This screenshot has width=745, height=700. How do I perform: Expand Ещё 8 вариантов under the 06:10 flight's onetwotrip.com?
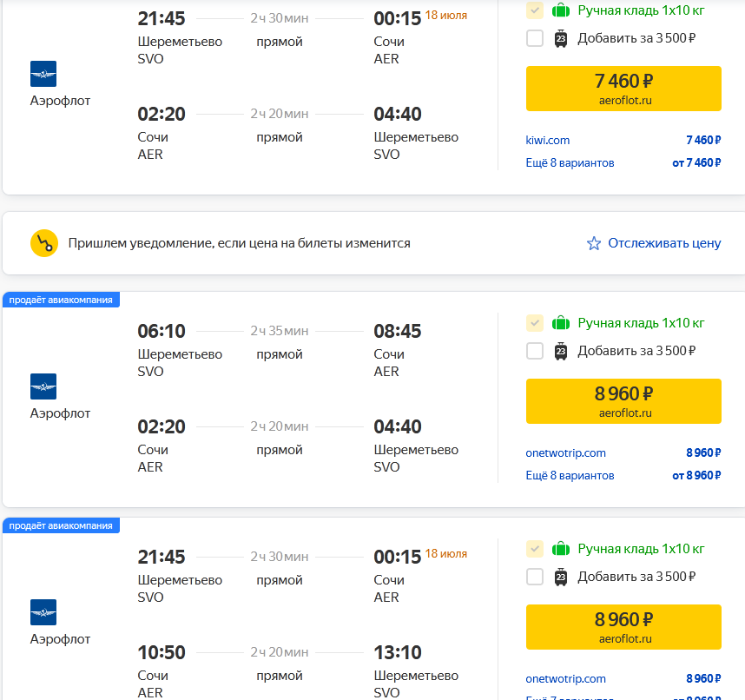570,475
